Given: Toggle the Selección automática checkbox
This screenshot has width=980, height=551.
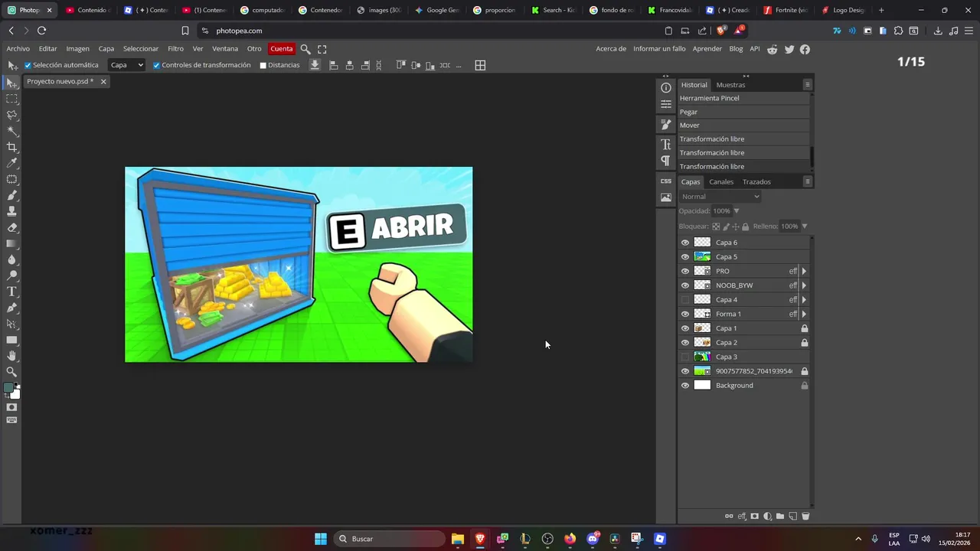Looking at the screenshot, I should [28, 66].
